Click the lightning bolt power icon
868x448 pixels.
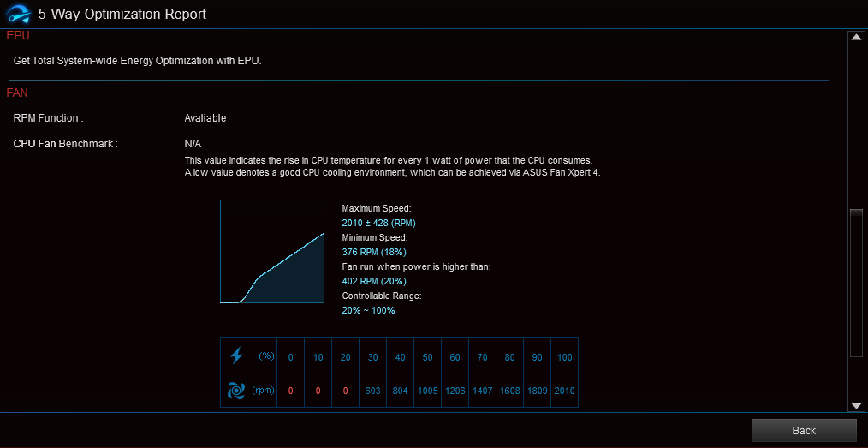(236, 355)
